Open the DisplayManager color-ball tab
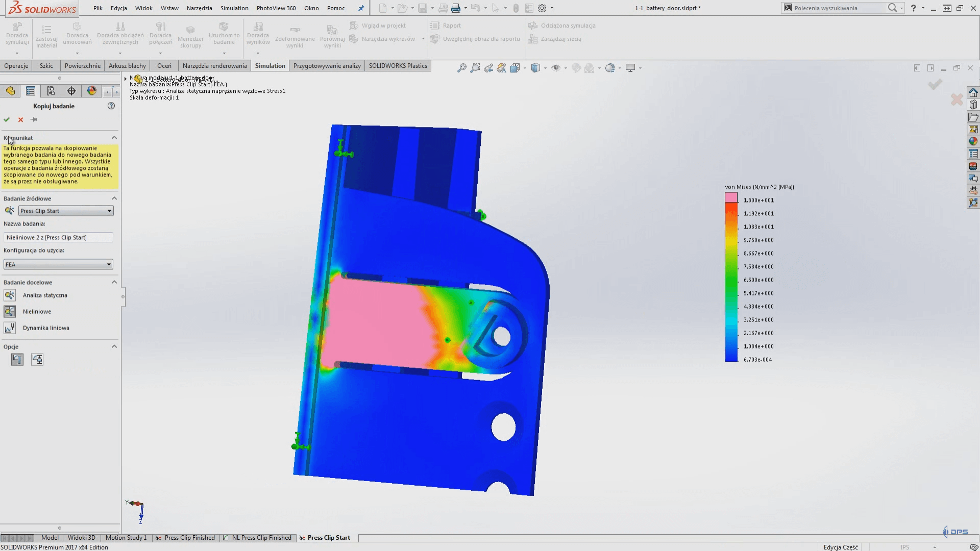The width and height of the screenshot is (980, 551). click(92, 91)
